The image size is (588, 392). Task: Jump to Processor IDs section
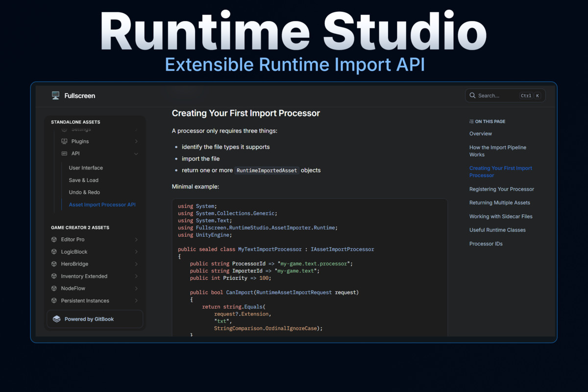(486, 244)
